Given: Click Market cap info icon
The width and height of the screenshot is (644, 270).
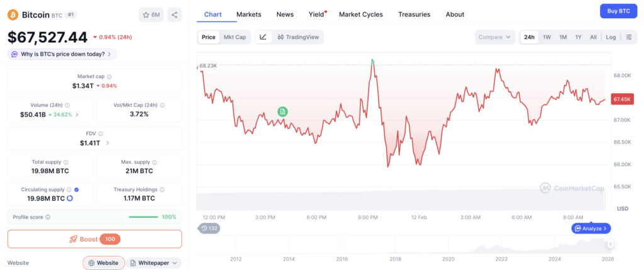Looking at the screenshot, I should [109, 76].
